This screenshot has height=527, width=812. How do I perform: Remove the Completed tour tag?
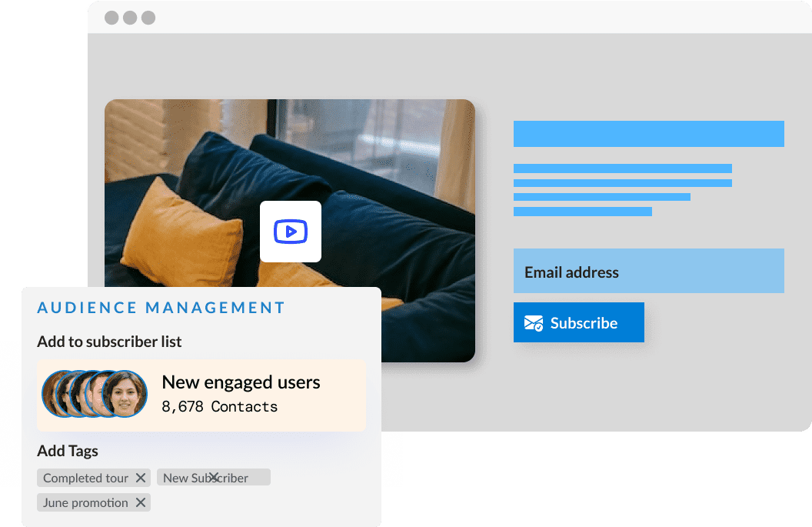click(x=141, y=478)
